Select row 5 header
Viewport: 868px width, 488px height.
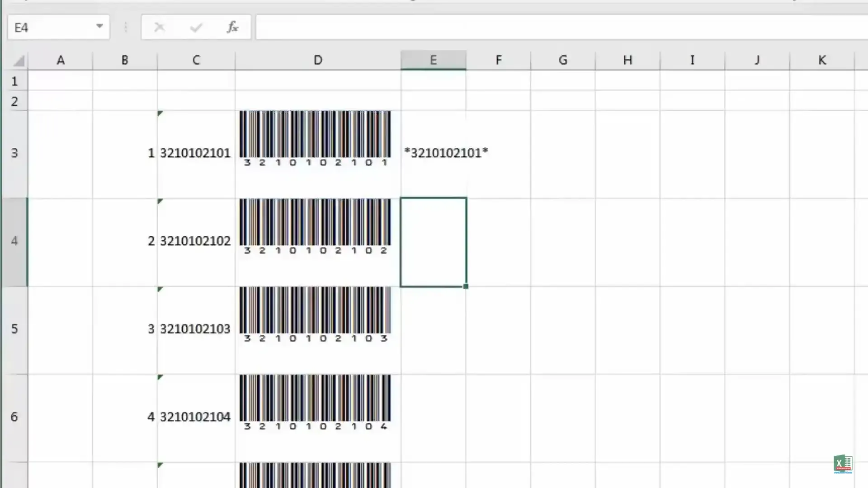(x=14, y=329)
